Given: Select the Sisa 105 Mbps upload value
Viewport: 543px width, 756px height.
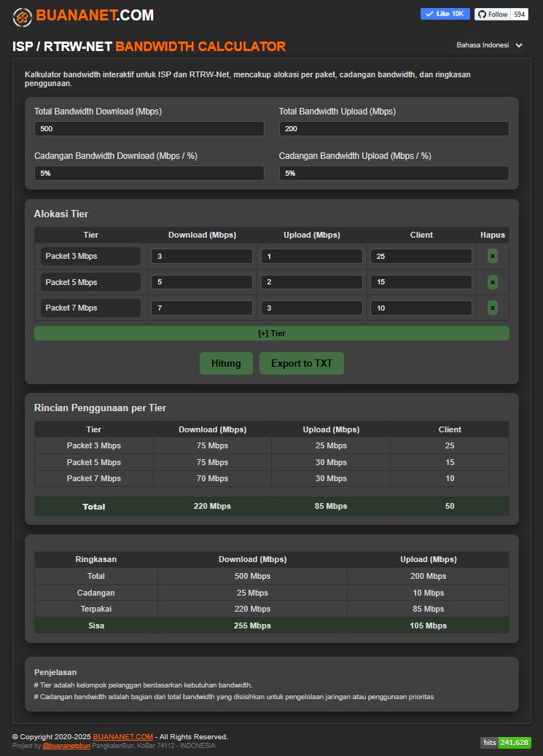Looking at the screenshot, I should tap(429, 626).
